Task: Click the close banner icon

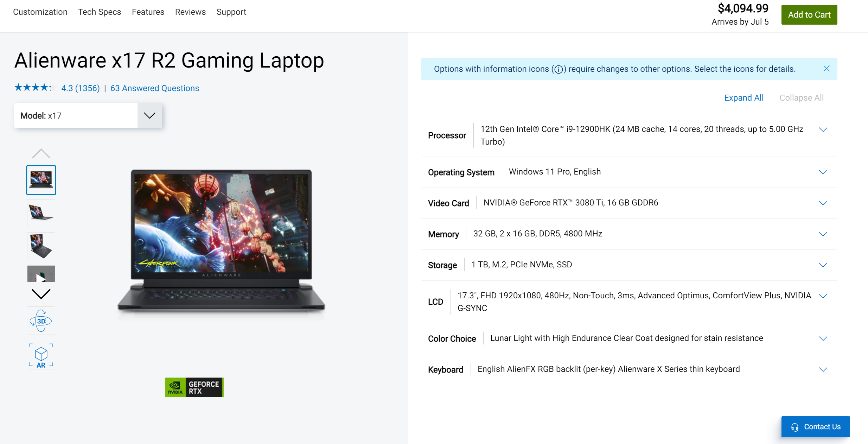Action: pyautogui.click(x=827, y=69)
